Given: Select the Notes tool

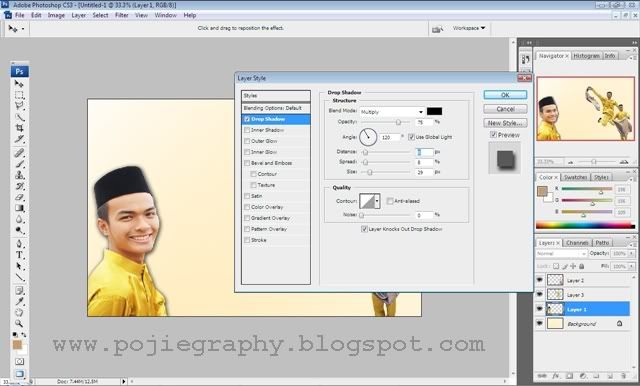Looking at the screenshot, I should tap(19, 291).
